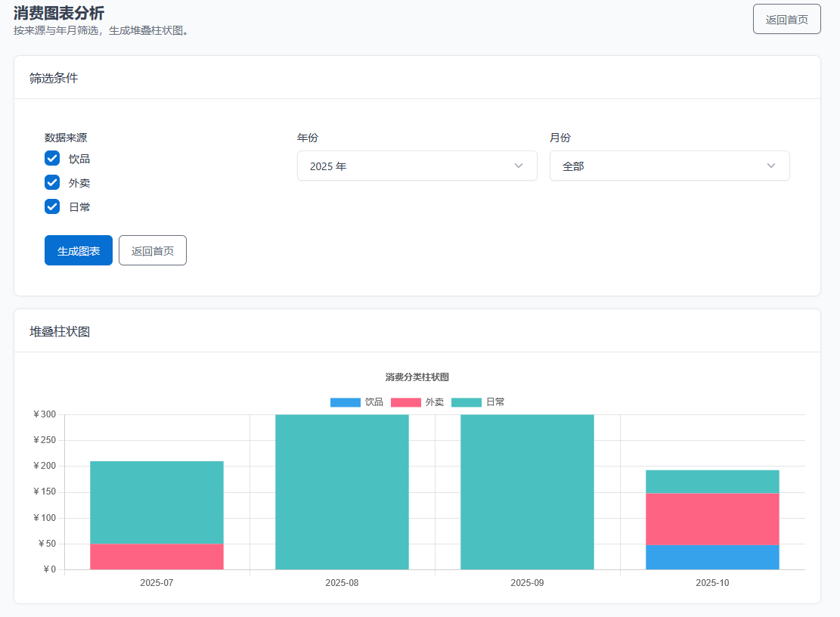
Task: Click the blue 饮品 segment of the 2025-10 bar
Action: pyautogui.click(x=712, y=557)
